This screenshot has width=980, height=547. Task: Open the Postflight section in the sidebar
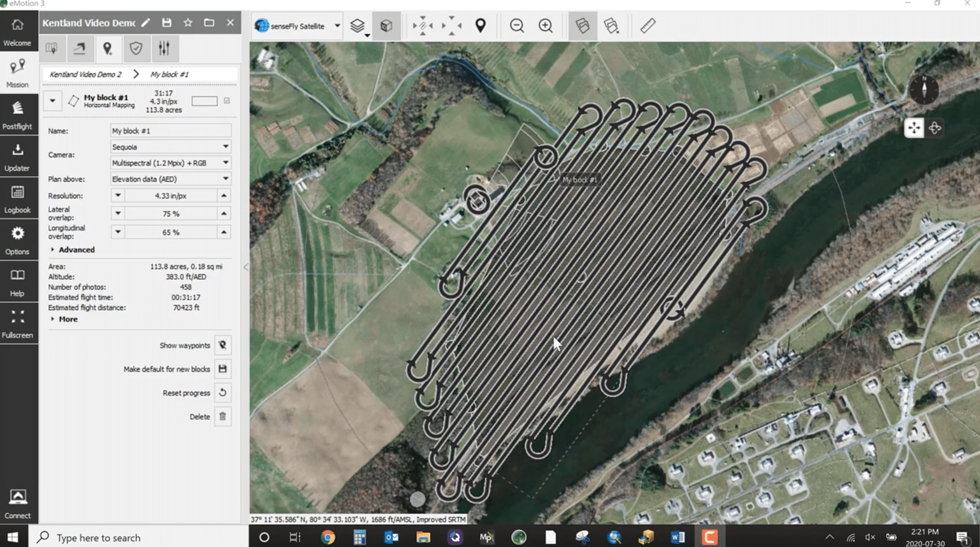point(18,114)
